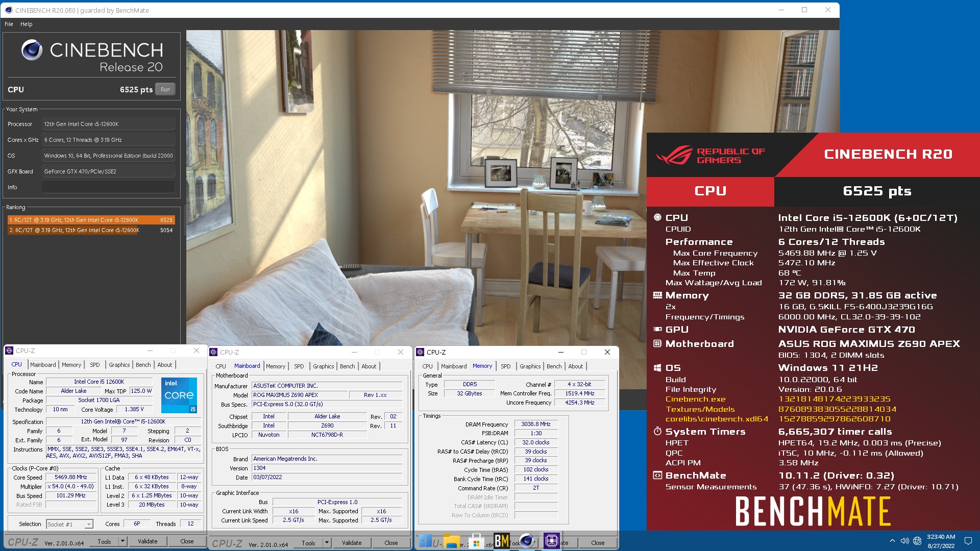Click the network status globe icon
This screenshot has height=551, width=980.
(x=917, y=541)
